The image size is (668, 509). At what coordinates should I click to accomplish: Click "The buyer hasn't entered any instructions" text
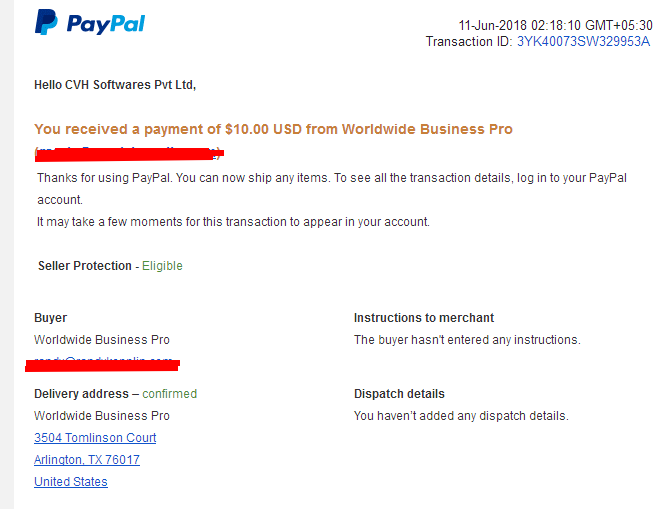(x=467, y=340)
